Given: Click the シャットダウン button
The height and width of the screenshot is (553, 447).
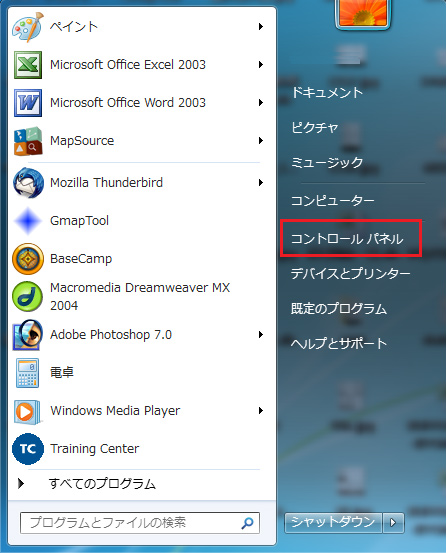Looking at the screenshot, I should [333, 522].
